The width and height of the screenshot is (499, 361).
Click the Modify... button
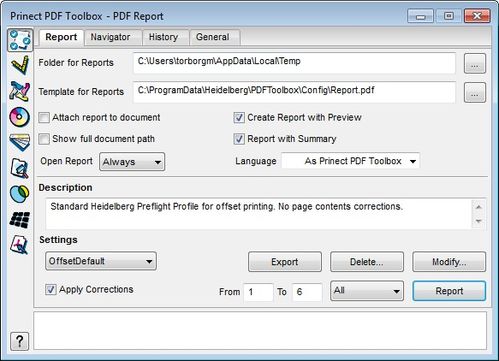(449, 262)
